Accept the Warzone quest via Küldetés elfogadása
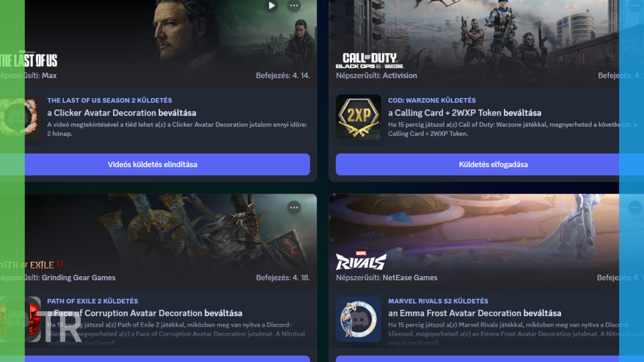This screenshot has width=644, height=362. click(493, 165)
